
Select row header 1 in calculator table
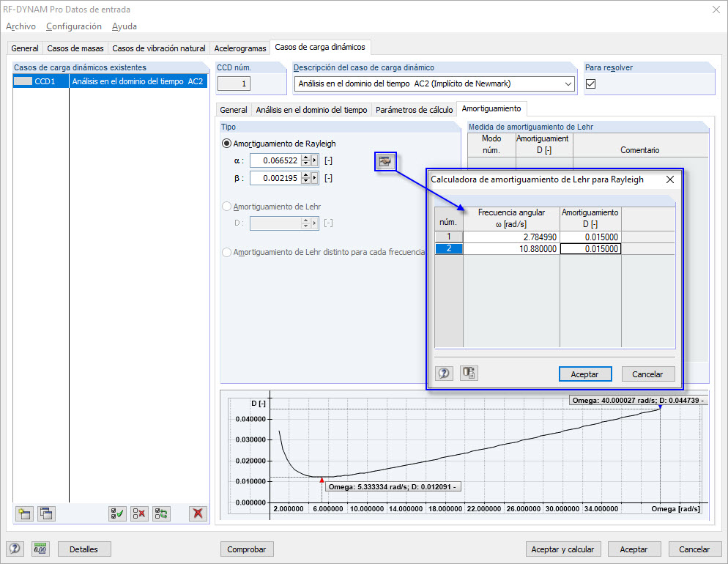click(x=449, y=237)
